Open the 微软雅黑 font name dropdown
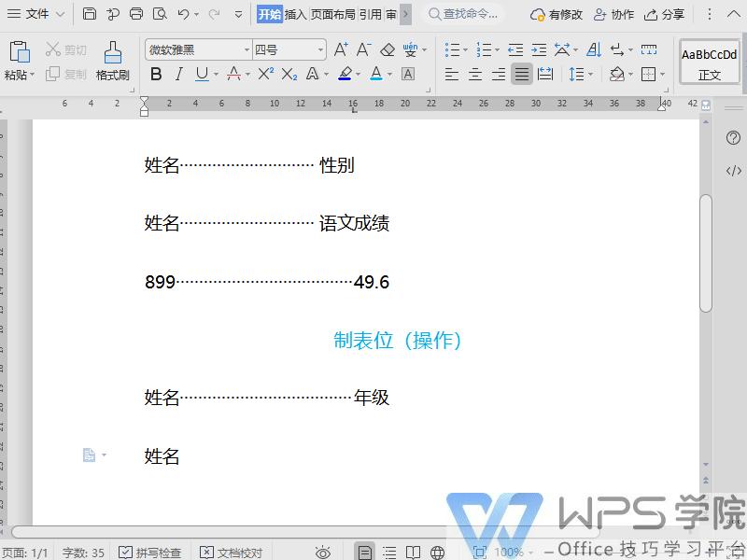The height and width of the screenshot is (560, 747). pos(247,48)
